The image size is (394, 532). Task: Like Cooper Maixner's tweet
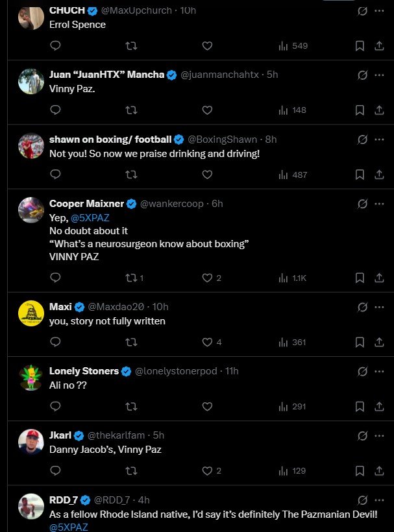pyautogui.click(x=207, y=278)
